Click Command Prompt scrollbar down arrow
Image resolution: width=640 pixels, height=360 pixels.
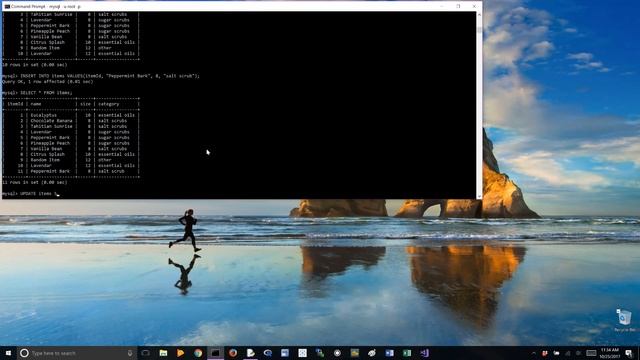(479, 196)
